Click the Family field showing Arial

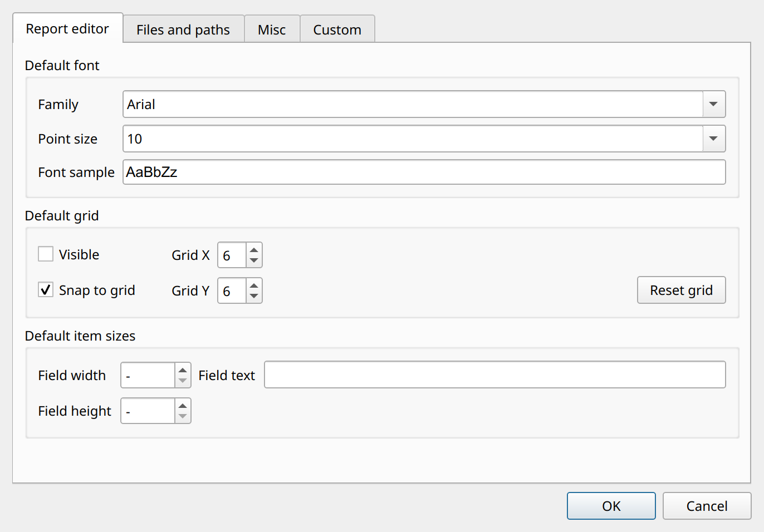click(413, 104)
